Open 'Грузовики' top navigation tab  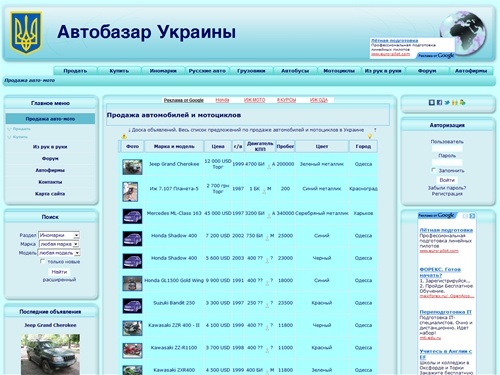coord(251,71)
